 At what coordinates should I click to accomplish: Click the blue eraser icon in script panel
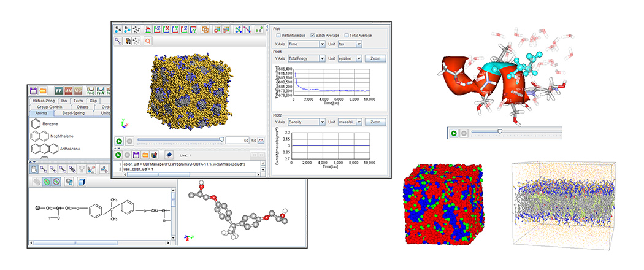[x=169, y=156]
